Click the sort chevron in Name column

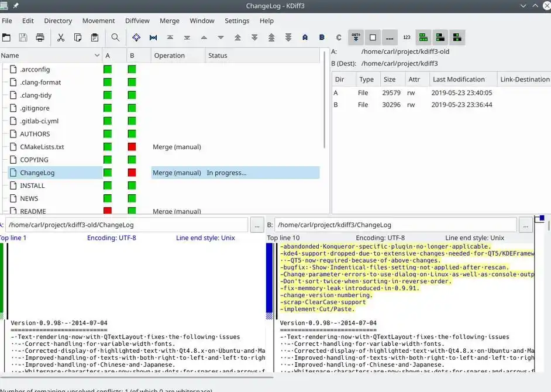tap(97, 55)
